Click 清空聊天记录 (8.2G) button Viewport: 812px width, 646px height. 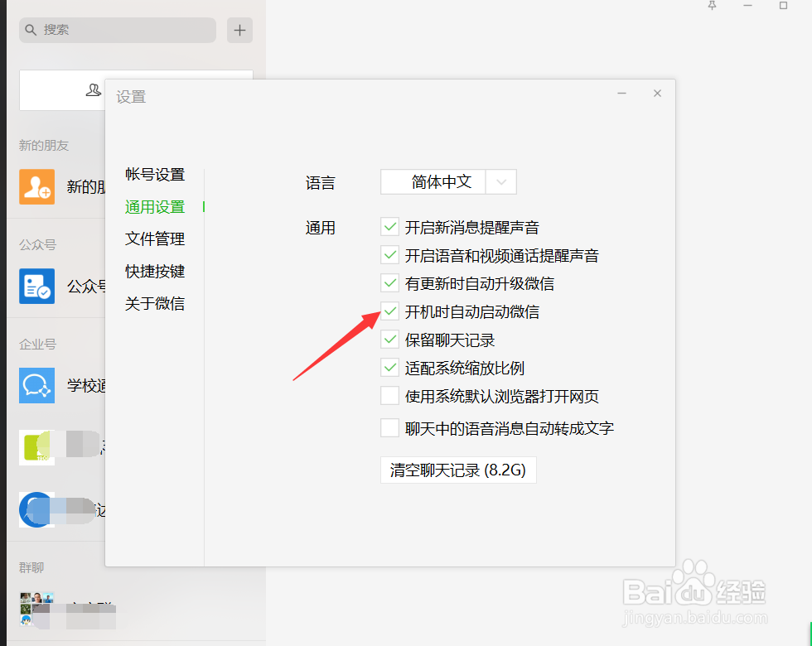coord(458,470)
